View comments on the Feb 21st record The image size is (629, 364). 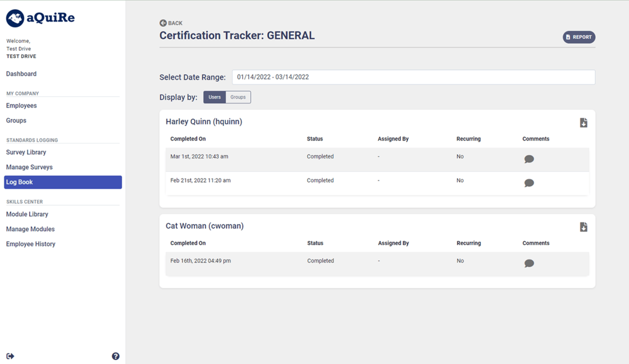point(529,183)
